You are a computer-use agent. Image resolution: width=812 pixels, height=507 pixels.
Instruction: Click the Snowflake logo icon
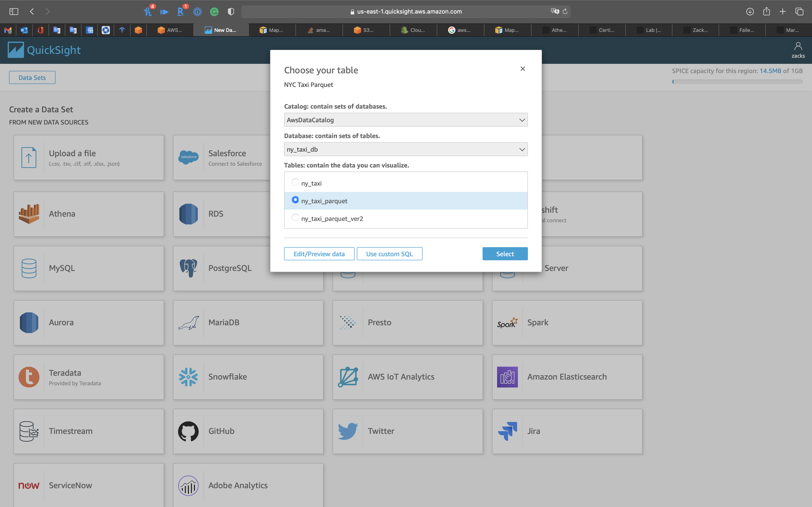[188, 377]
